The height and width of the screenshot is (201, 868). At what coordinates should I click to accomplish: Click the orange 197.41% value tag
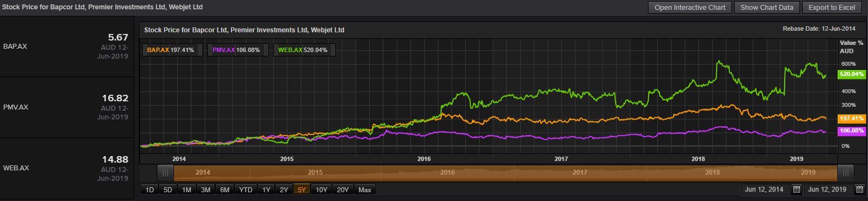852,118
